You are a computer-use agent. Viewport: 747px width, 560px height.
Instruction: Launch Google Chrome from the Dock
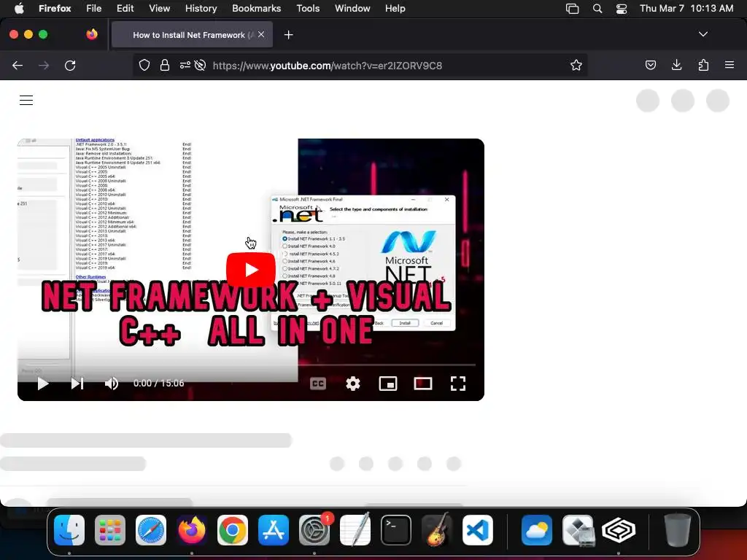(233, 530)
